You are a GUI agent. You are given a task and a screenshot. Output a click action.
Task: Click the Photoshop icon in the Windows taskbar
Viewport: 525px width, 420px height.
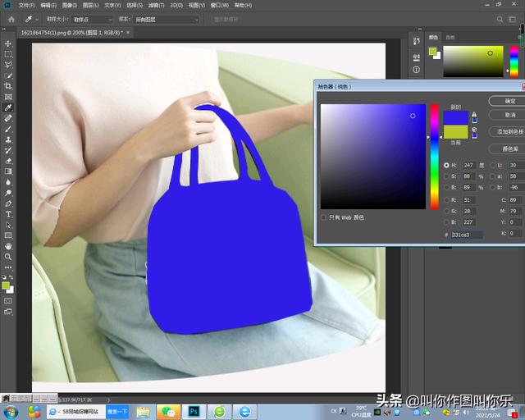click(x=194, y=410)
